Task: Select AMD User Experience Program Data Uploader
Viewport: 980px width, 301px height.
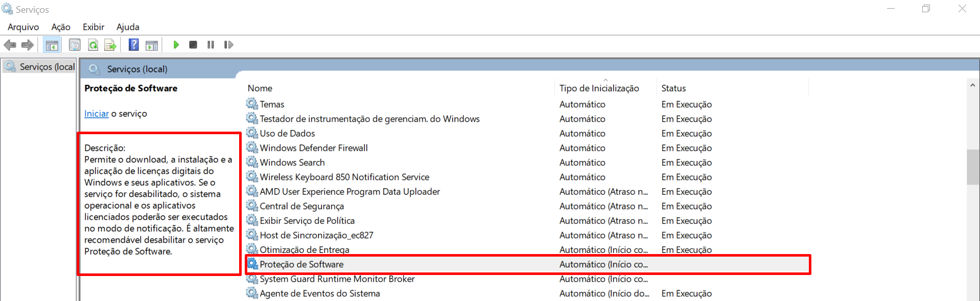Action: (x=527, y=192)
